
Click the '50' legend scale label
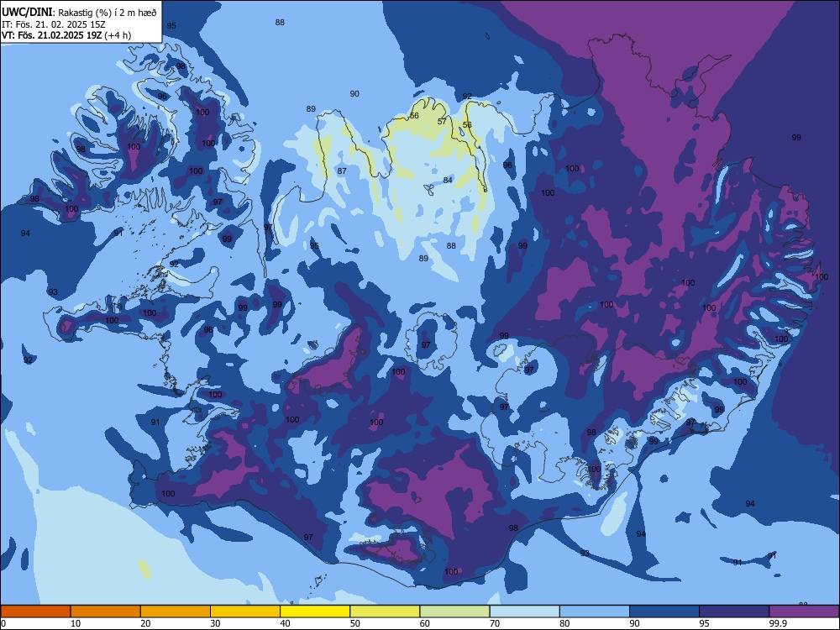(355, 623)
